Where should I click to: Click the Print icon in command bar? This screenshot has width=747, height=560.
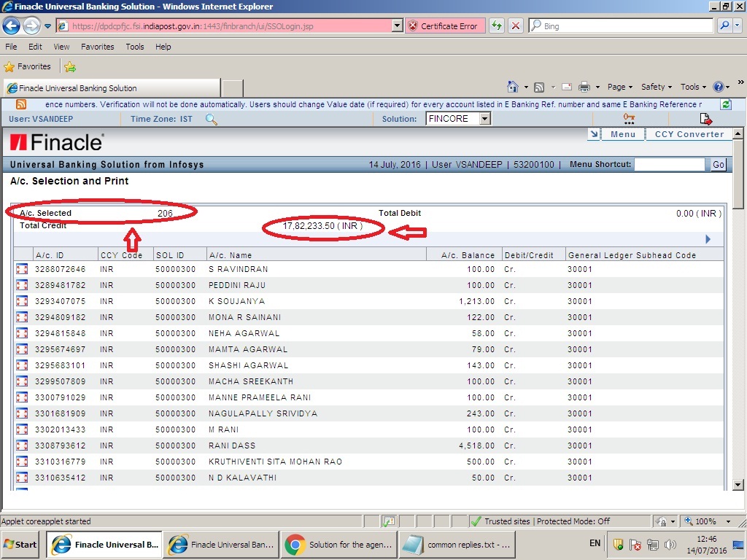(x=584, y=87)
